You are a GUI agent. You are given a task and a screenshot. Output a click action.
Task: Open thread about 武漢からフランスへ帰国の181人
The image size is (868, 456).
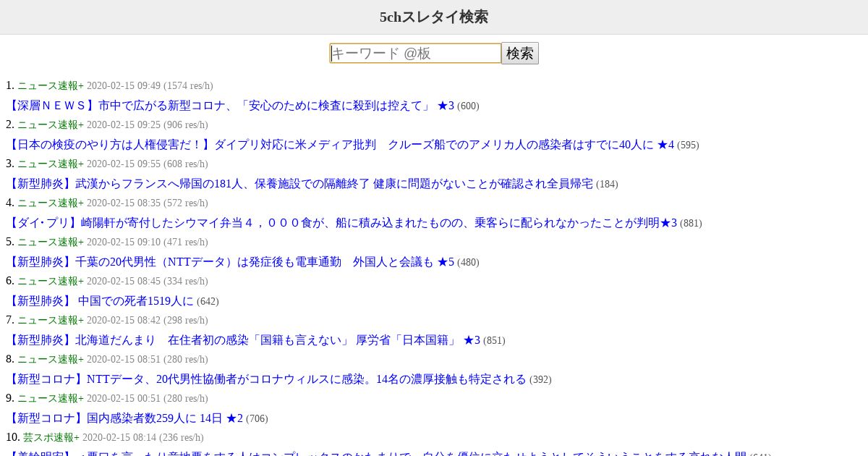(x=299, y=184)
